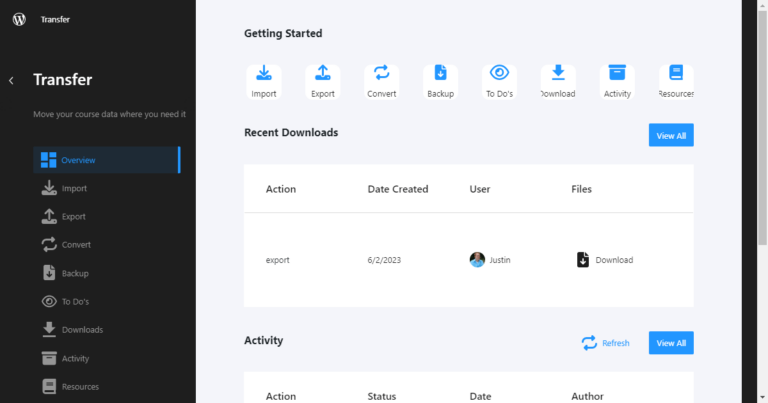Click View All for Recent Downloads

coord(670,135)
